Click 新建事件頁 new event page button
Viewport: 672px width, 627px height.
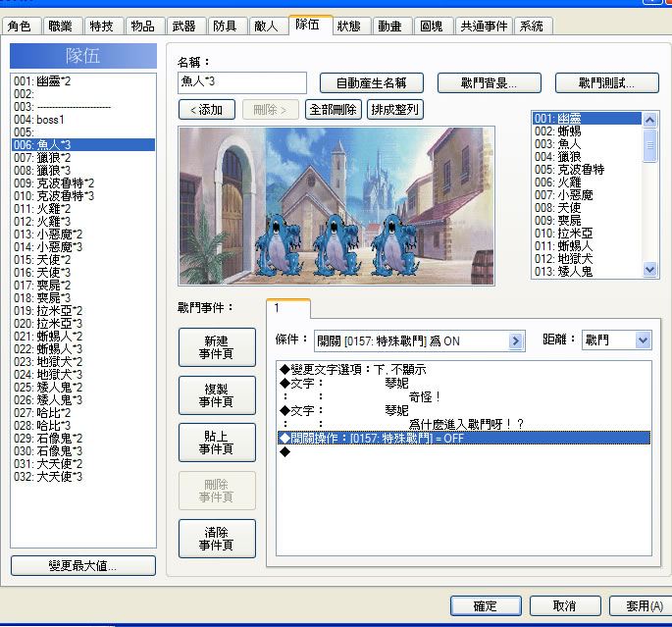(217, 347)
